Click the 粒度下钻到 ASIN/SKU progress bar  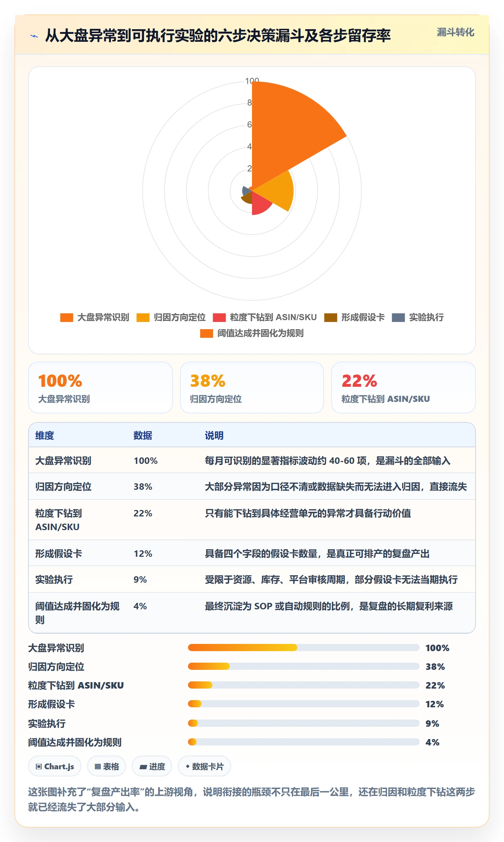click(303, 685)
